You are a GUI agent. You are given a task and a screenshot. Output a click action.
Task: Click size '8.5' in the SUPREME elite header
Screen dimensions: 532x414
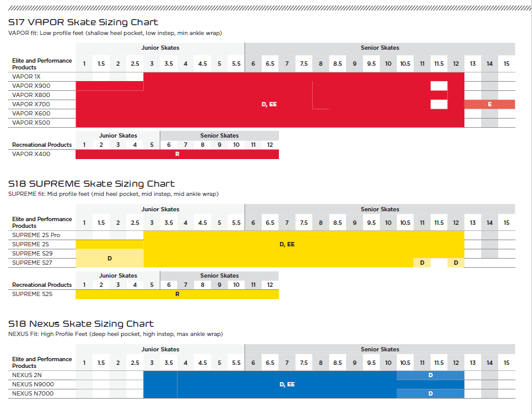click(x=338, y=223)
